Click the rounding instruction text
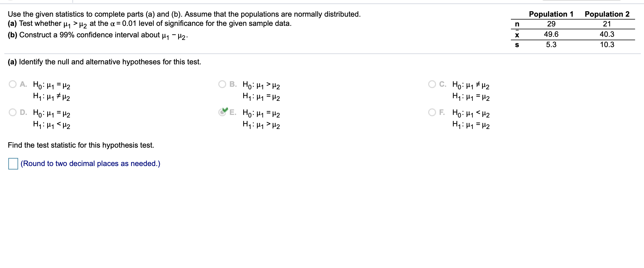Screen dimensions: 644x268 pyautogui.click(x=90, y=163)
